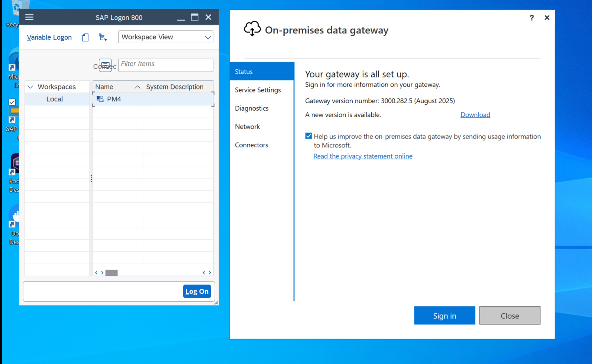Screen dimensions: 592x364
Task: Click the horizontal scrollbar thumb in list
Action: coord(111,273)
